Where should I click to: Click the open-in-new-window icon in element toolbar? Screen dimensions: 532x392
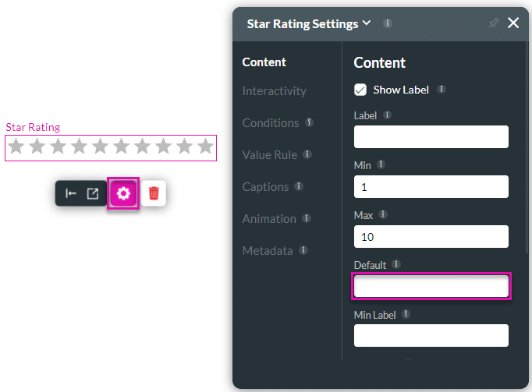pyautogui.click(x=93, y=193)
